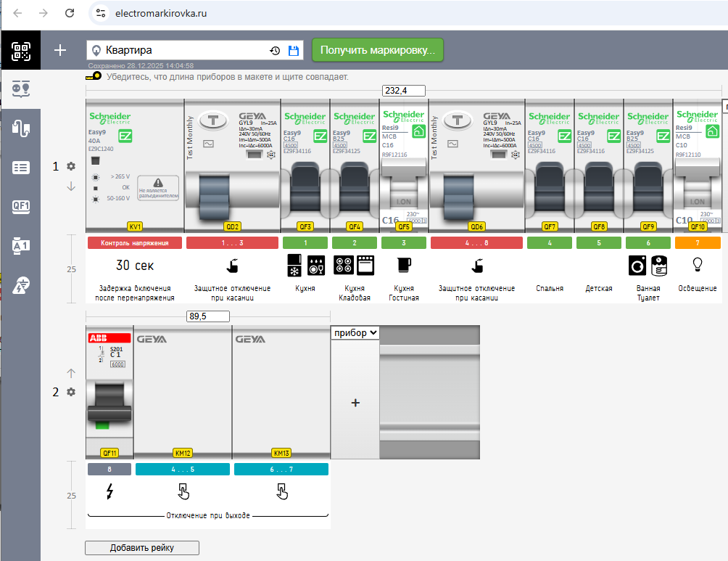Save the project with the floppy disk icon
The width and height of the screenshot is (728, 561).
pos(294,51)
